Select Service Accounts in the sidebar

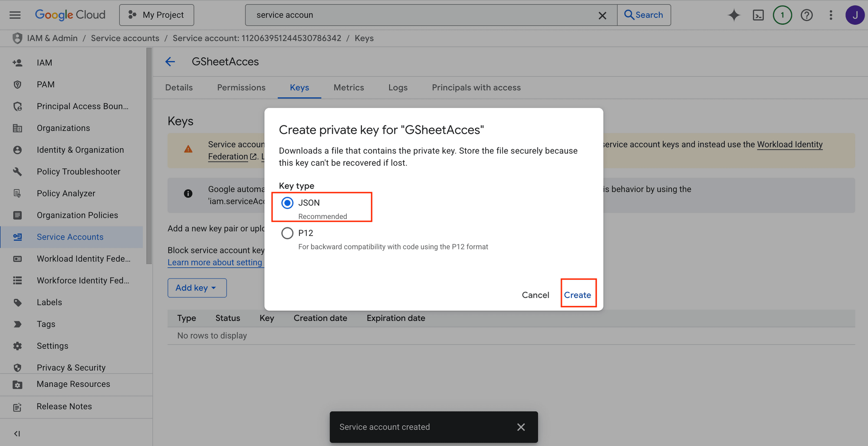click(x=72, y=237)
